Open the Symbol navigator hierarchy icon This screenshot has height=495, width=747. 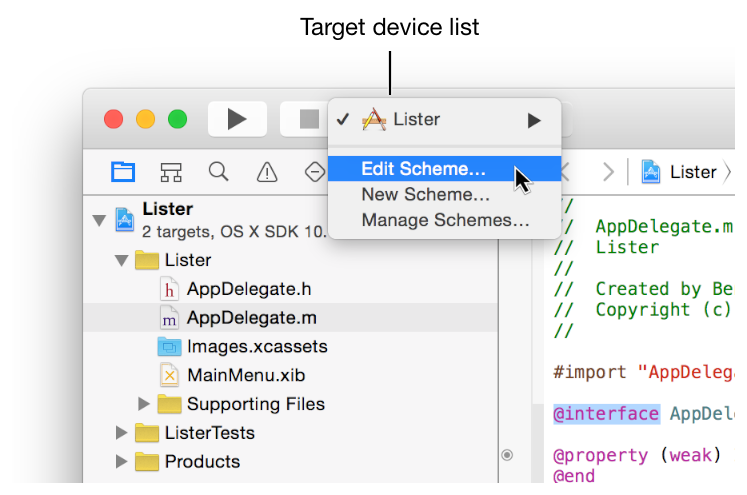171,172
